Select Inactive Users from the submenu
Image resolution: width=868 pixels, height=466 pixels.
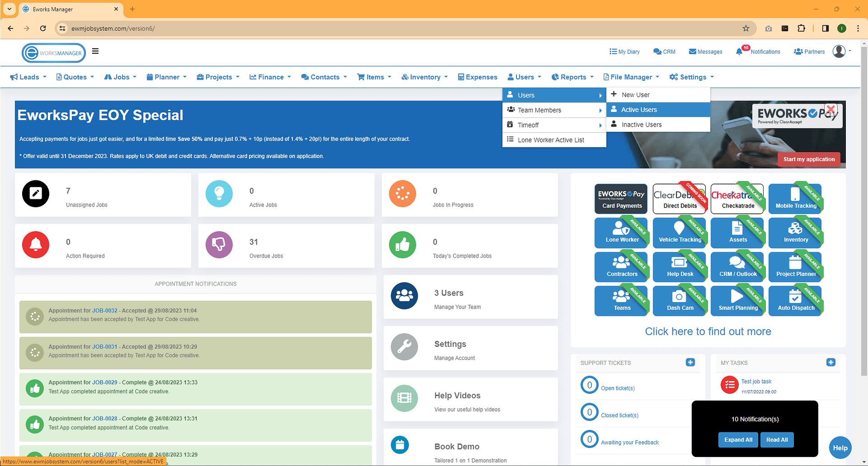(x=658, y=125)
